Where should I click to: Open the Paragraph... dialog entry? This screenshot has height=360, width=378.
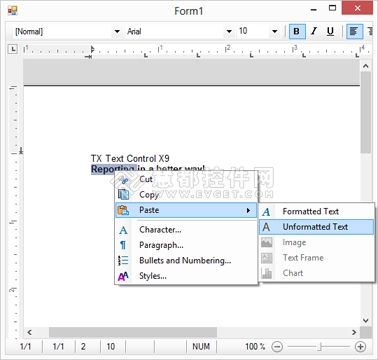[x=186, y=245]
